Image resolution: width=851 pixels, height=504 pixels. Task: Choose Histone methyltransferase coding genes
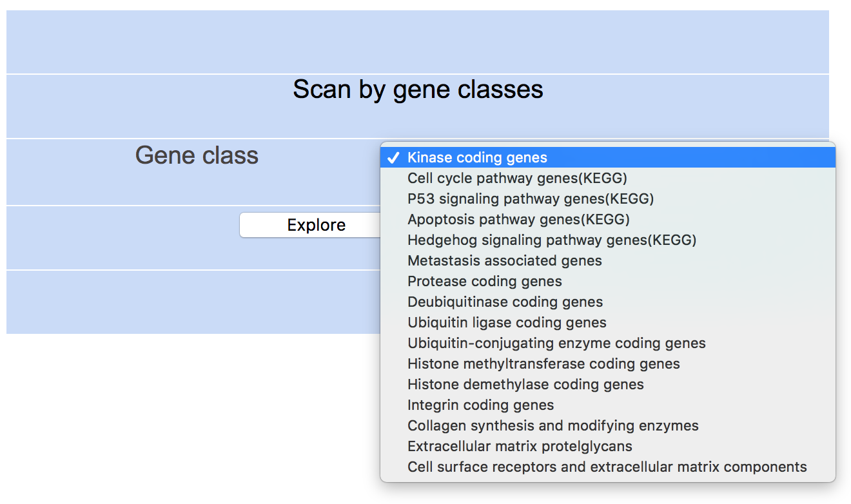pyautogui.click(x=543, y=363)
